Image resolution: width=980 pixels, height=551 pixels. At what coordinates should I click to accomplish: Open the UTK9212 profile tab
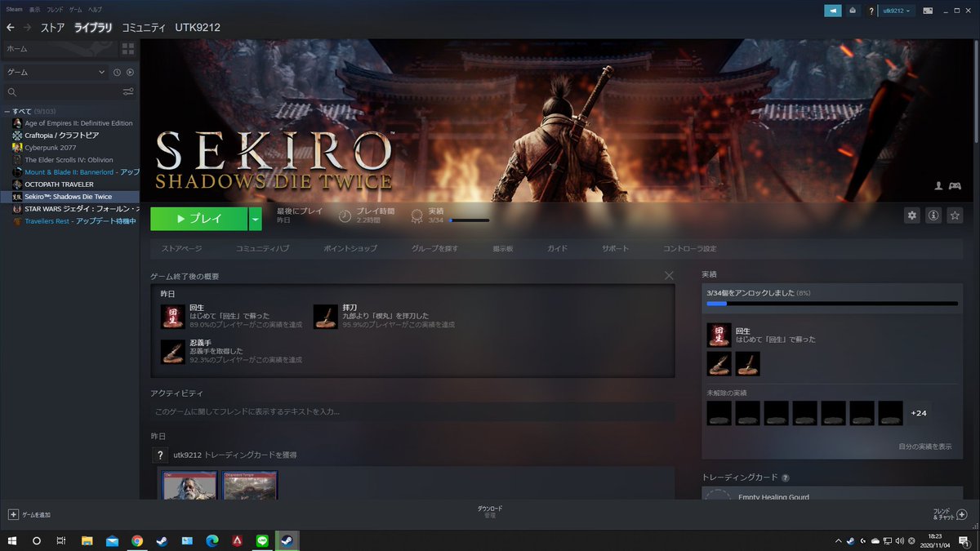pos(198,28)
